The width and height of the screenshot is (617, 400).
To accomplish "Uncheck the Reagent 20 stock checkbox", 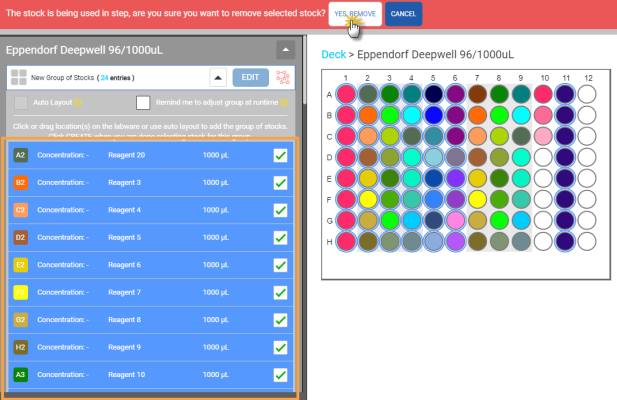I will (x=280, y=155).
